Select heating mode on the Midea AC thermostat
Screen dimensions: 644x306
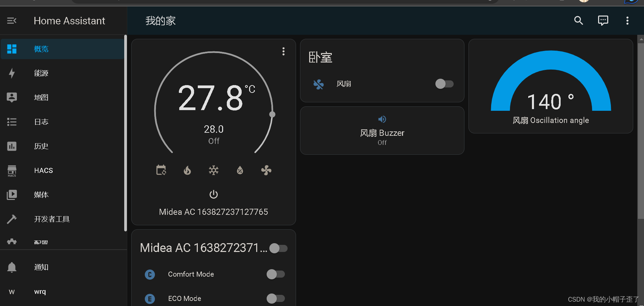[188, 171]
